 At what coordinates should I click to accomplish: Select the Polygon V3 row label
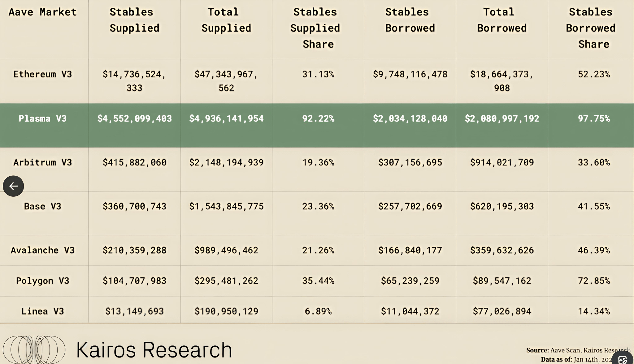[43, 281]
